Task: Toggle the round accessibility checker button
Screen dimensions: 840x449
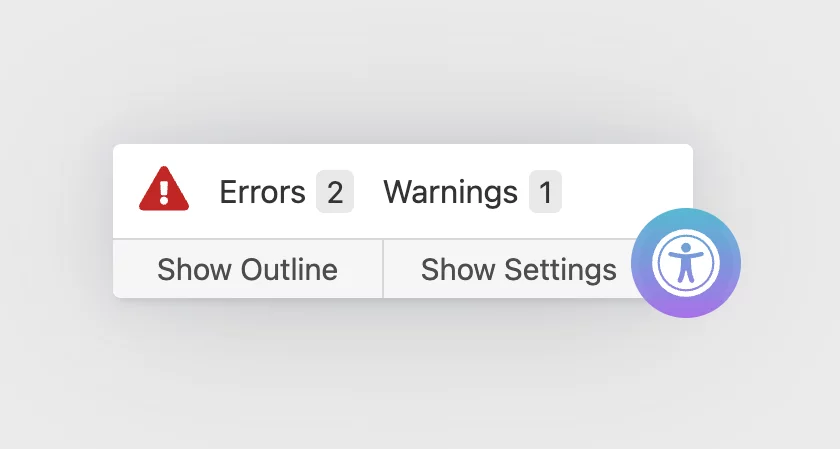Action: pyautogui.click(x=686, y=263)
